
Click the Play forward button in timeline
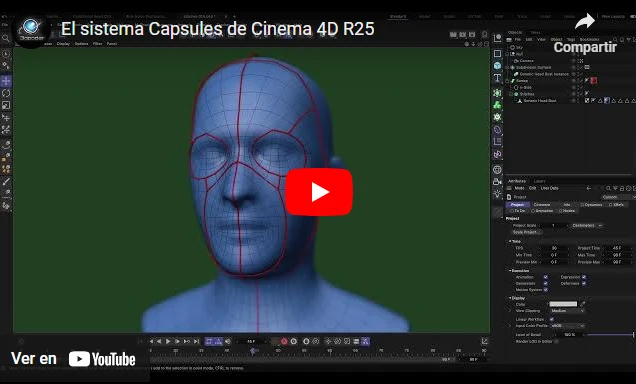coord(168,341)
